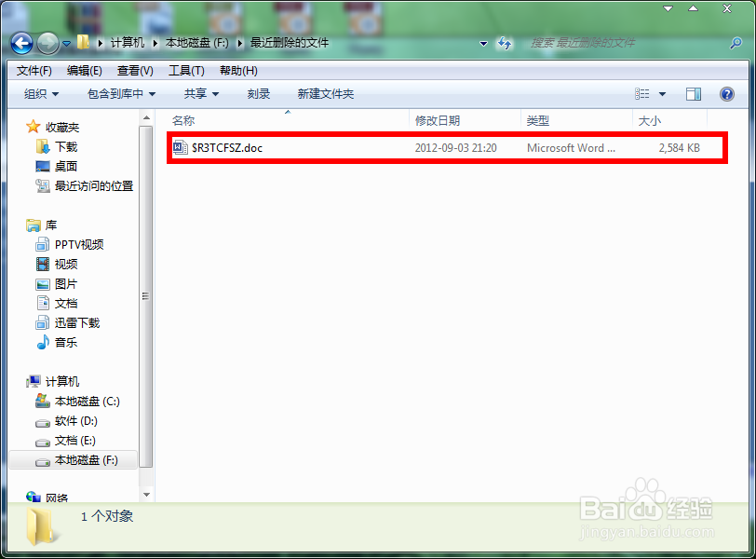The image size is (756, 559).
Task: Select 库 in the navigation pane
Action: point(50,225)
